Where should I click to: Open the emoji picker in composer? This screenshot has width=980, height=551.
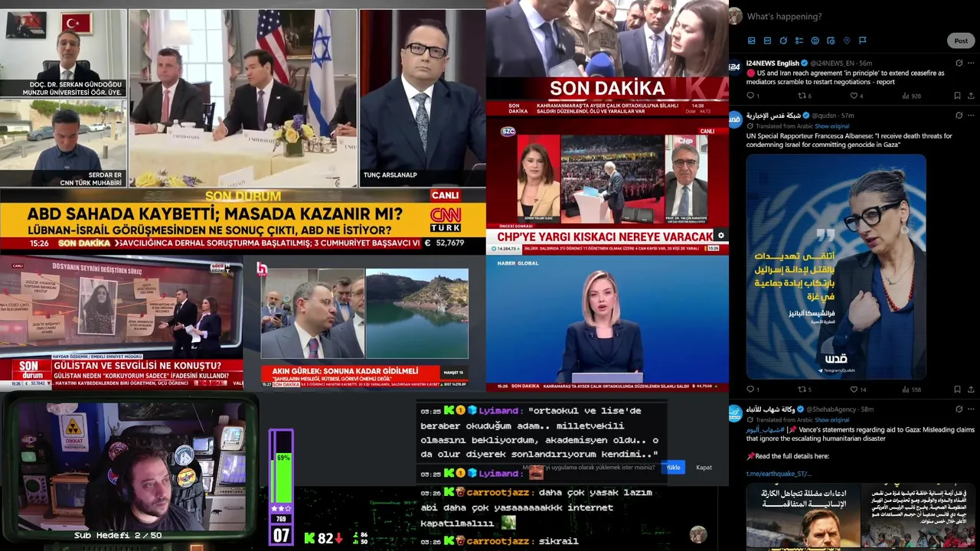(815, 41)
